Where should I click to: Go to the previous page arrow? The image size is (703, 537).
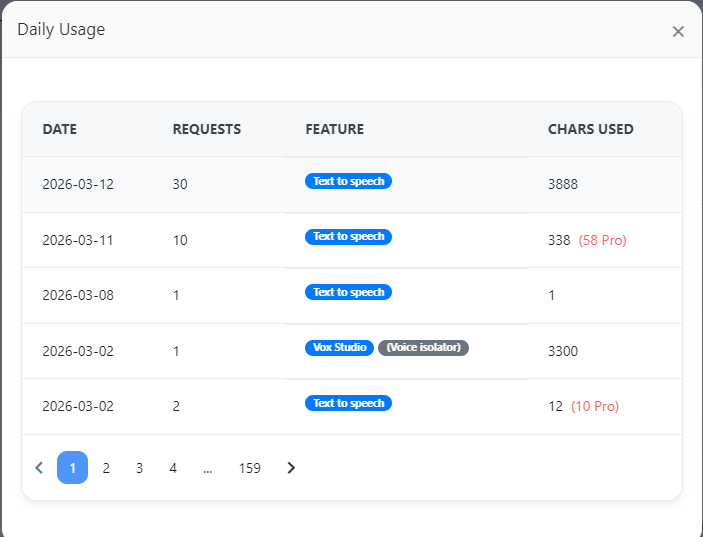tap(39, 467)
